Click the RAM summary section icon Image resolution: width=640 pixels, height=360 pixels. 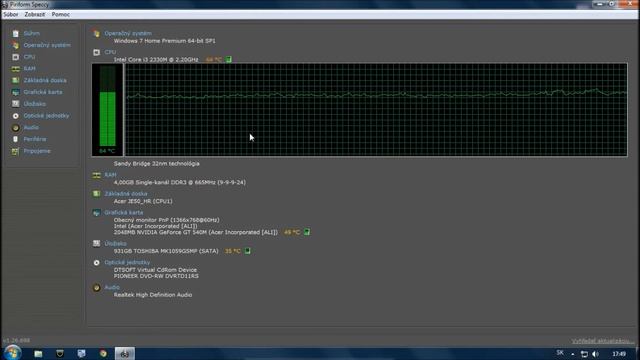96,175
